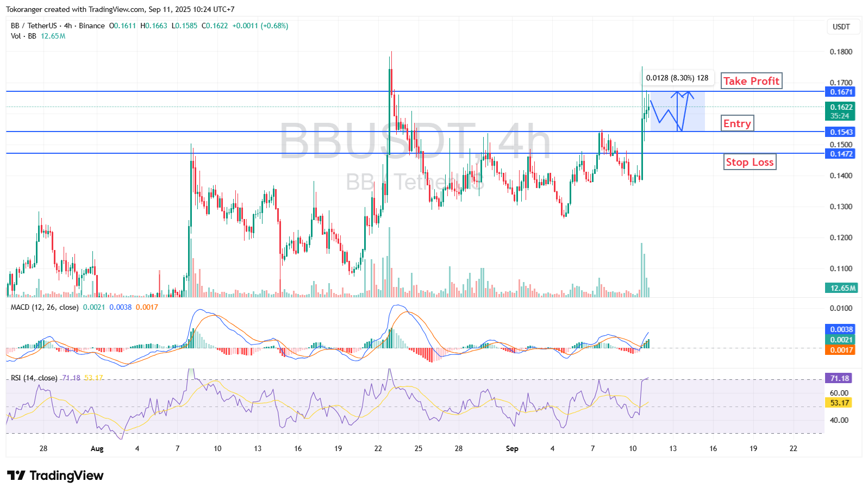Click the 0.0128 (8.30%) 128 measurement label
This screenshot has width=868, height=494.
(677, 78)
